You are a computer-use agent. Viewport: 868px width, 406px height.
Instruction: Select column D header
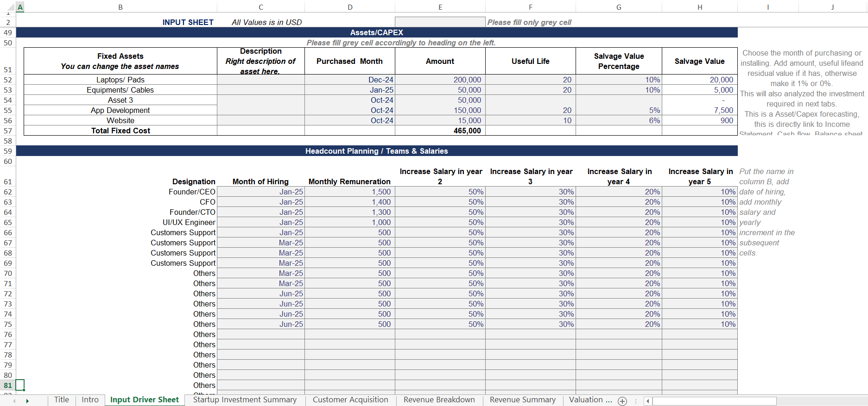pyautogui.click(x=350, y=7)
